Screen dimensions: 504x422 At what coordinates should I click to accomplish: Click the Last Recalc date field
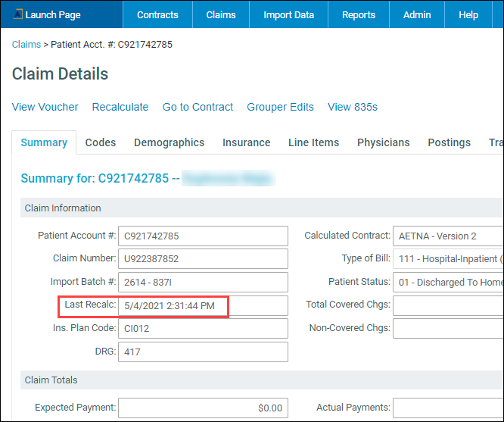click(203, 305)
